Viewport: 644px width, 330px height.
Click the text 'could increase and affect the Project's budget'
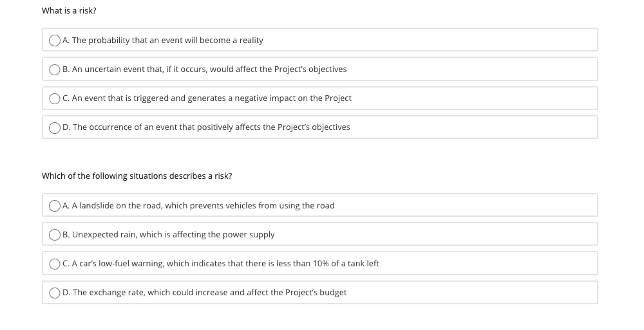click(260, 292)
